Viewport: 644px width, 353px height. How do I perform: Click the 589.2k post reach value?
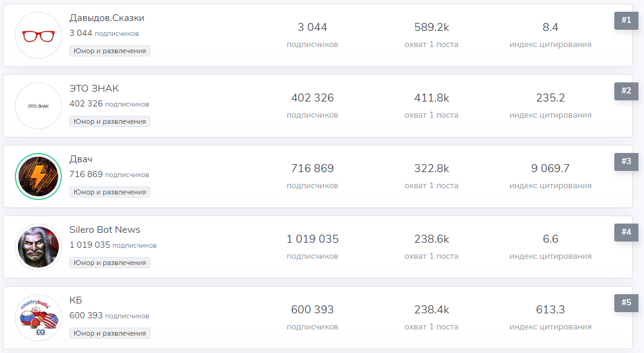click(431, 27)
